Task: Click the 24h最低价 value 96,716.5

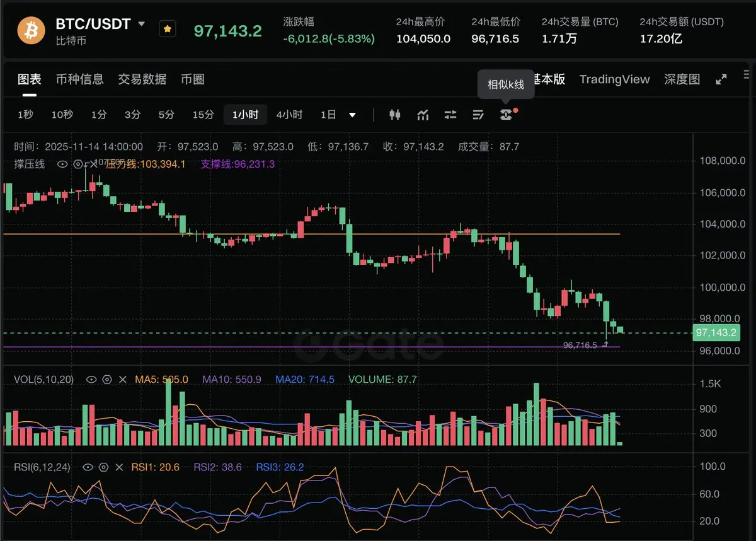Action: (x=495, y=38)
